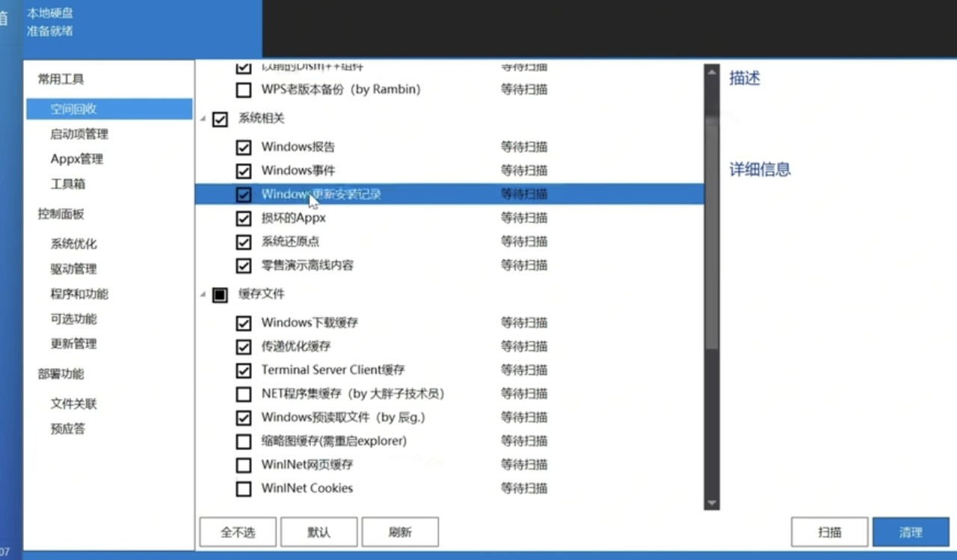Select the 缓存文件 group label
957x560 pixels.
click(x=262, y=294)
